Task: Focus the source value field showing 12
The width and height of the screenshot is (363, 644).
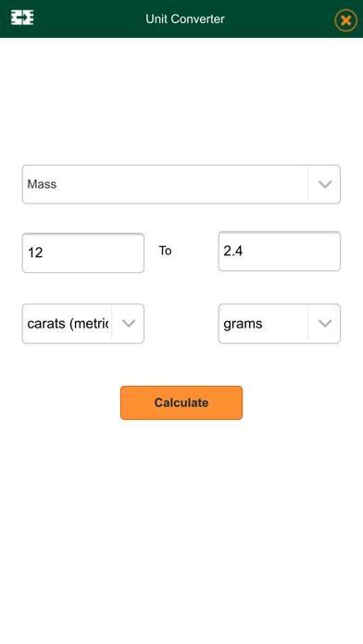Action: pyautogui.click(x=83, y=253)
